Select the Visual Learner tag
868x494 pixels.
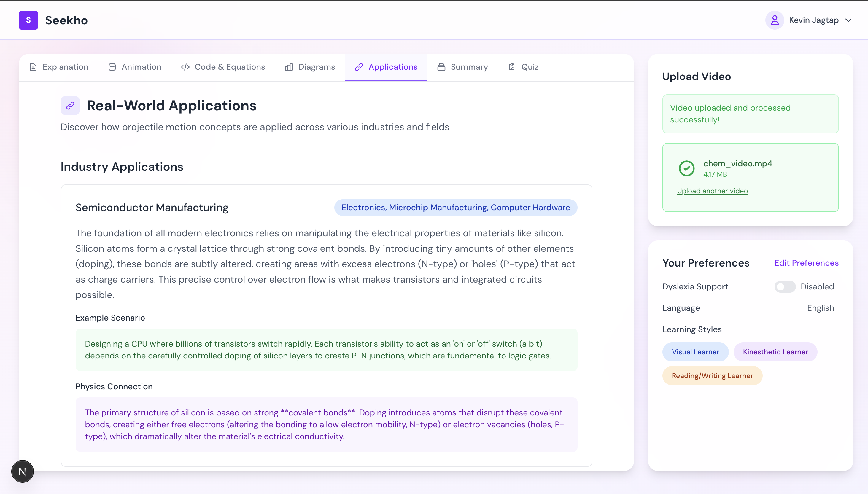click(x=695, y=352)
